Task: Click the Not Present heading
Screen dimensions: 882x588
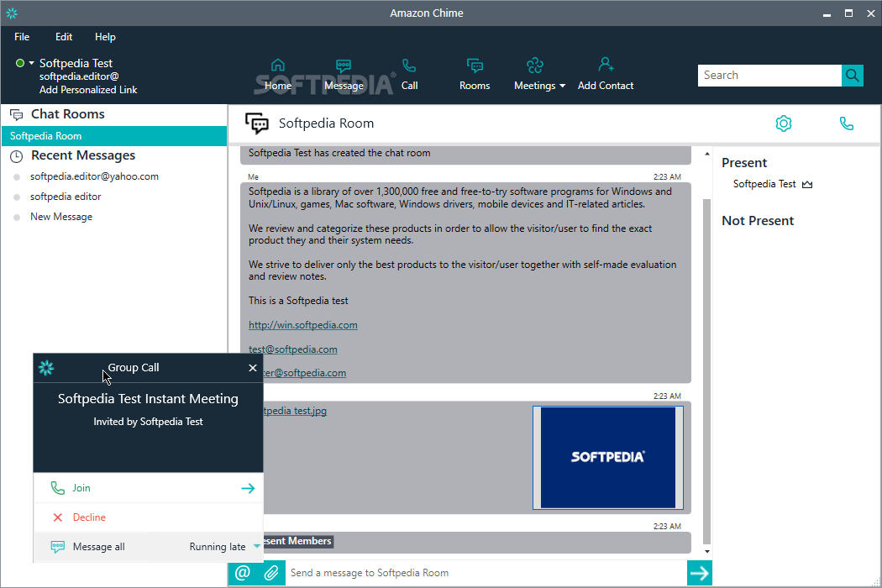Action: tap(758, 221)
